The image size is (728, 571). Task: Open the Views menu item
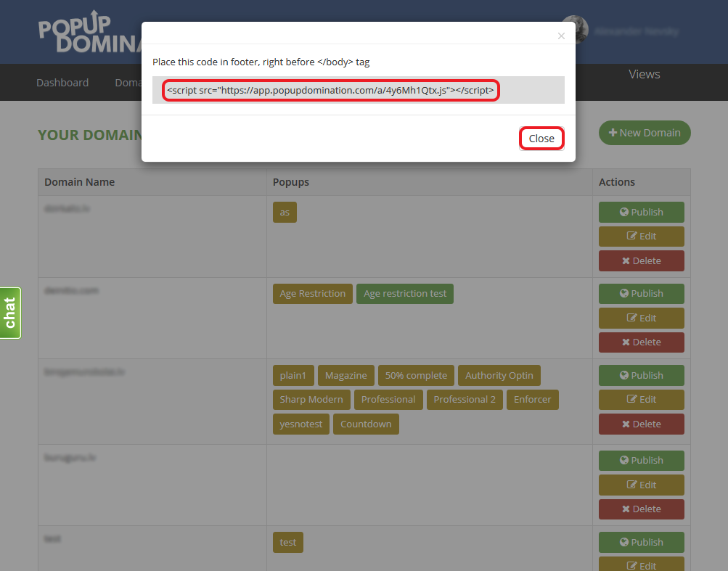click(x=644, y=74)
